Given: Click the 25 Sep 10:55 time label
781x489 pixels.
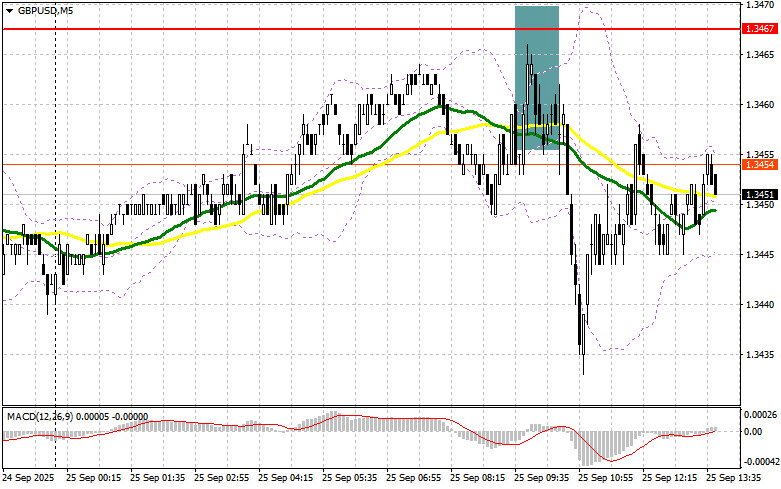Looking at the screenshot, I should (x=606, y=478).
